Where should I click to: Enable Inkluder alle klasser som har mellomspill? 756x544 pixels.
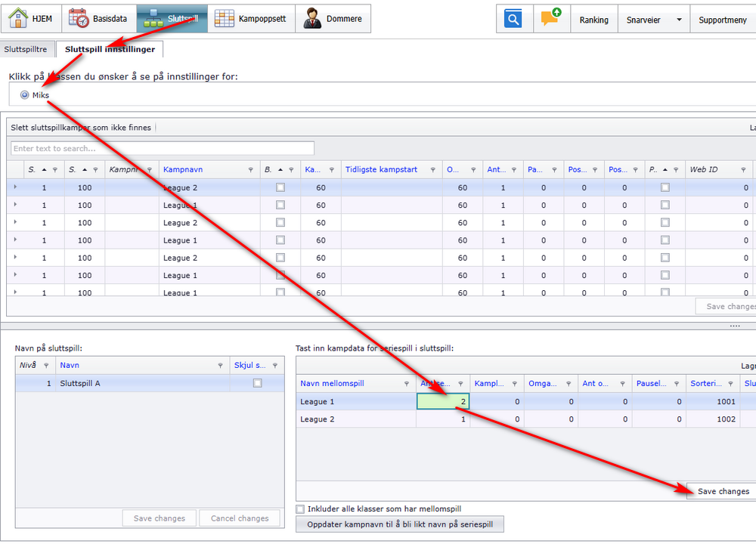pos(301,509)
